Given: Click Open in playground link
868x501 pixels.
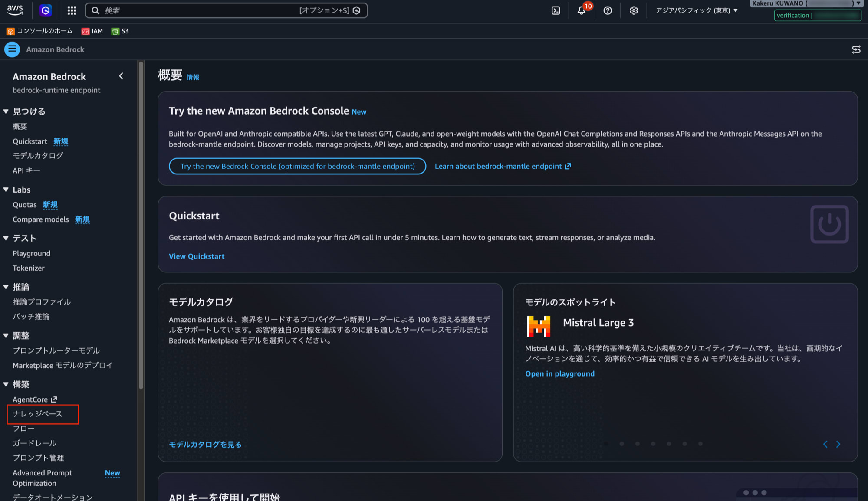Looking at the screenshot, I should [x=560, y=373].
